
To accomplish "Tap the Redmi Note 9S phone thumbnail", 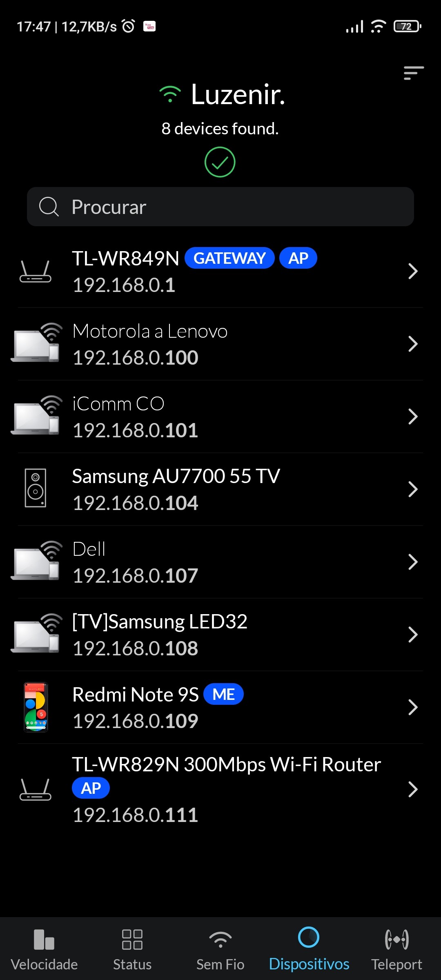I will click(x=36, y=707).
